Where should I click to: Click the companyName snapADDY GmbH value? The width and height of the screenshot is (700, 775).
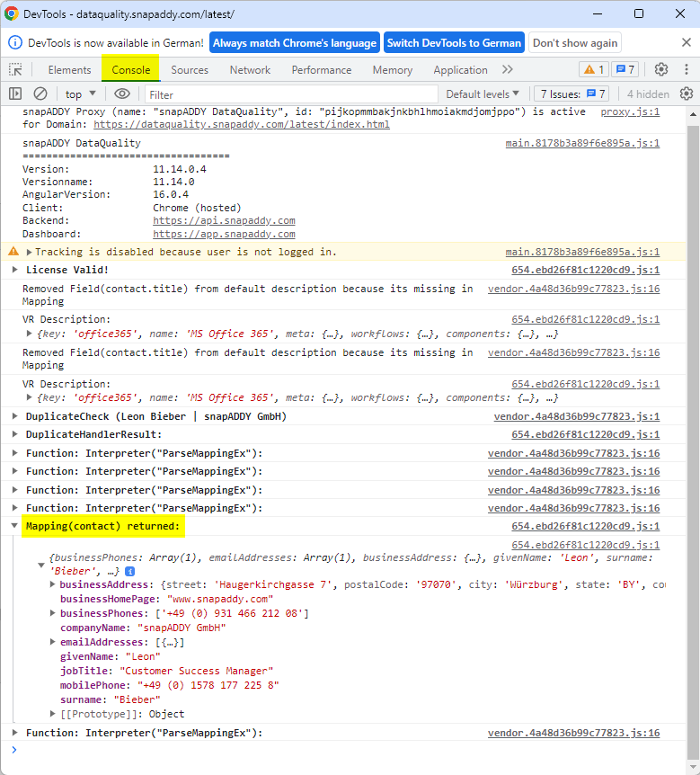click(182, 628)
